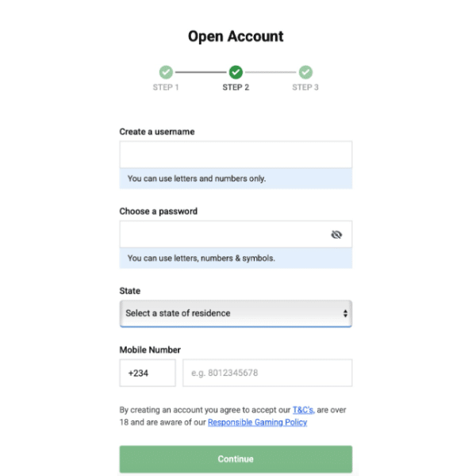Open the Responsible Gaming Policy link
This screenshot has width=476, height=476.
point(257,423)
